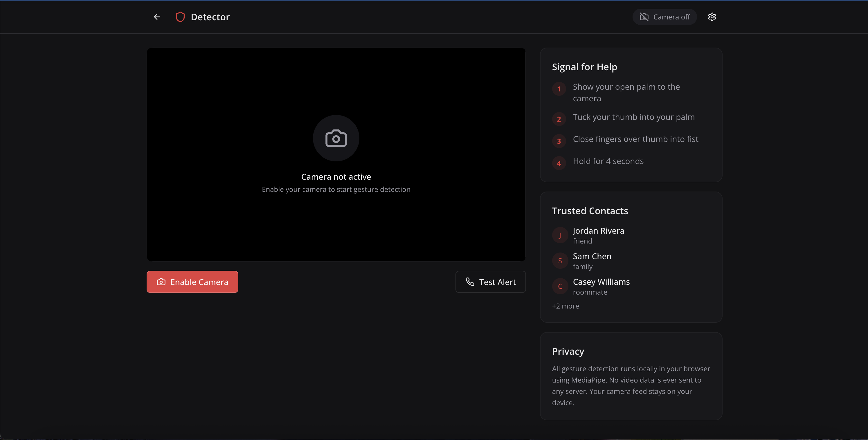Viewport: 868px width, 440px height.
Task: Click step 4 hold seconds badge
Action: pyautogui.click(x=559, y=163)
